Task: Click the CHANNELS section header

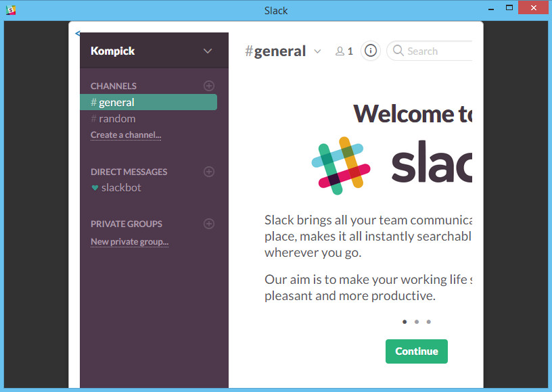Action: (x=114, y=86)
